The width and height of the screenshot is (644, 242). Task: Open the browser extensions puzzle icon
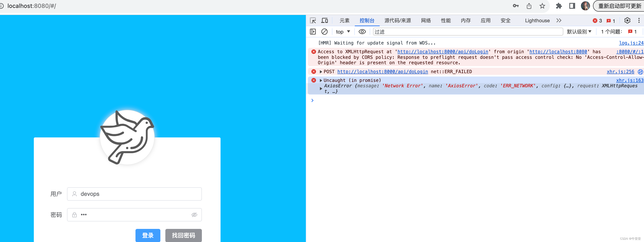pos(559,6)
